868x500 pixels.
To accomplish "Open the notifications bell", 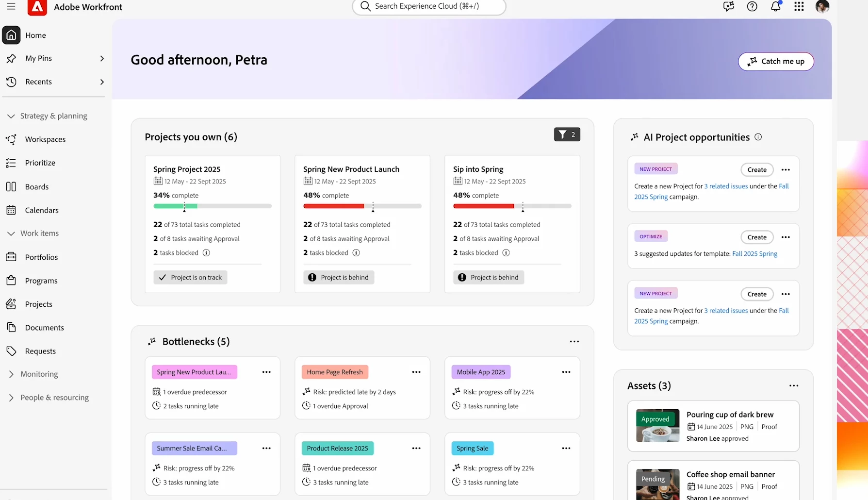I will pyautogui.click(x=776, y=6).
